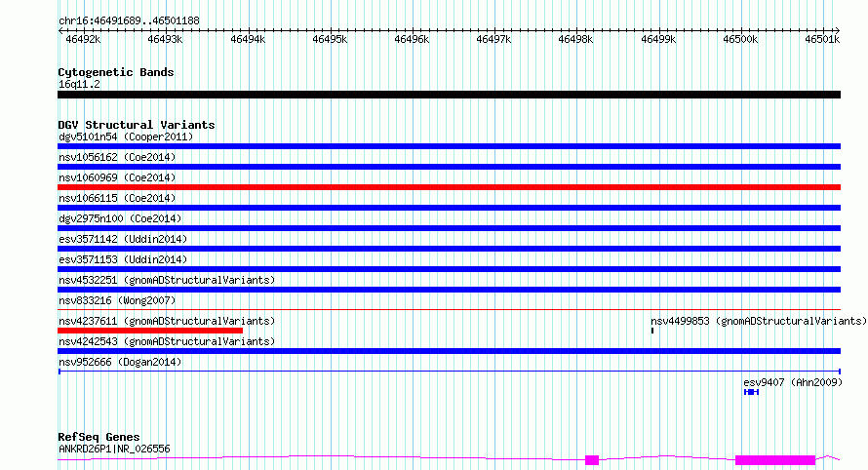Select the small blue esv9407 glyph
This screenshot has height=470, width=868.
click(751, 392)
